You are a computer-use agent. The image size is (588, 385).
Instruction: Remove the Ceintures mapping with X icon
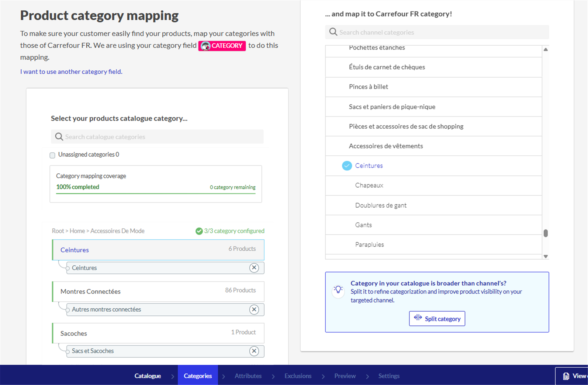254,268
